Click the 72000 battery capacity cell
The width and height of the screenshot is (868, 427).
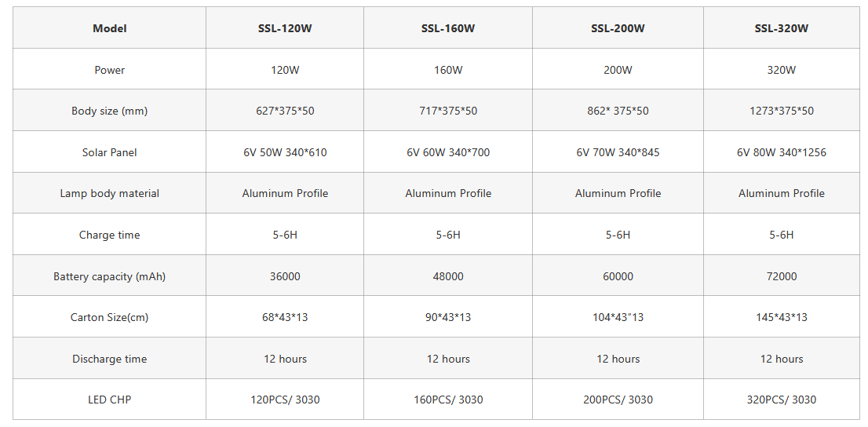781,276
